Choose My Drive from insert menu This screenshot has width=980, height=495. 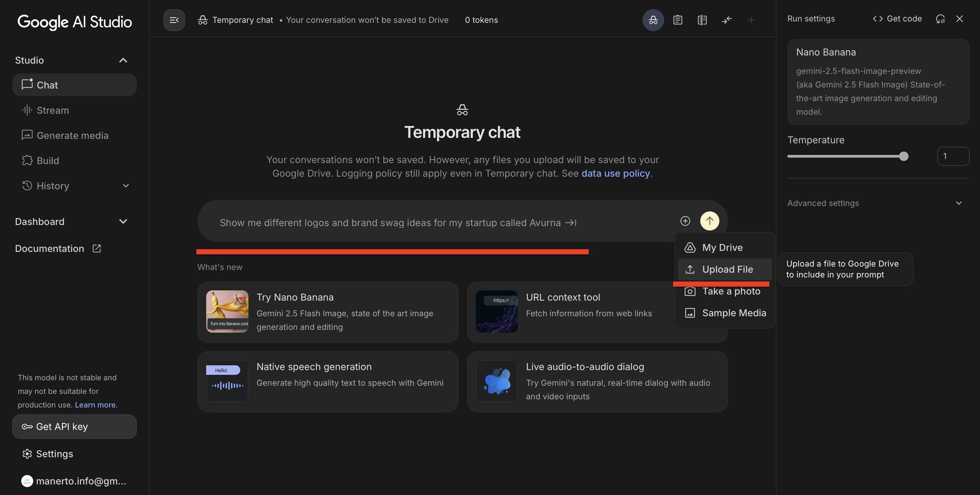pos(725,247)
